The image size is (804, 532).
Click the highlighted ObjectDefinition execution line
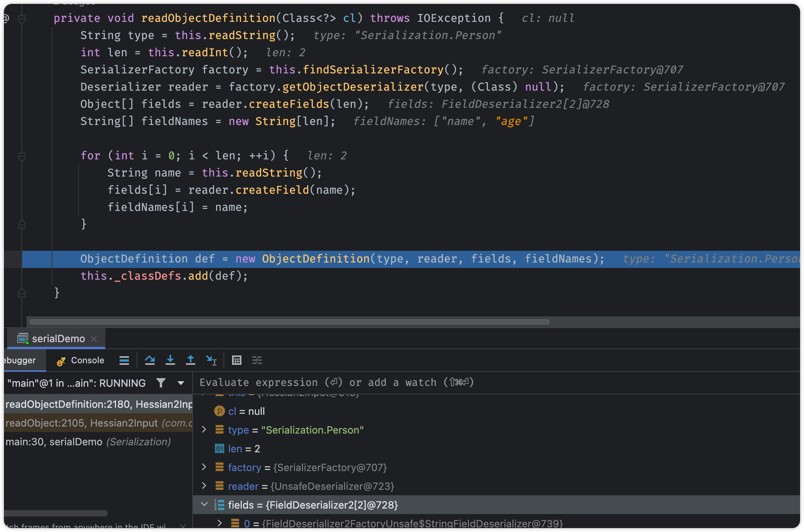pos(411,259)
